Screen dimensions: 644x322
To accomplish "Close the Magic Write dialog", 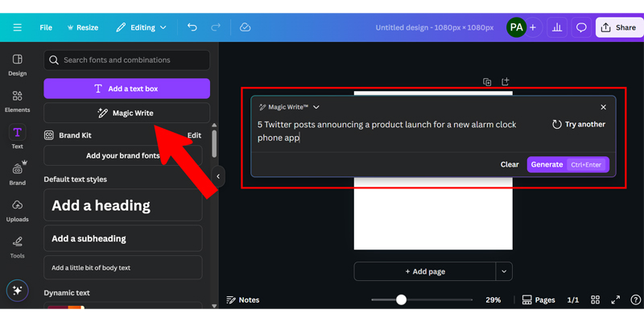I will pyautogui.click(x=603, y=107).
